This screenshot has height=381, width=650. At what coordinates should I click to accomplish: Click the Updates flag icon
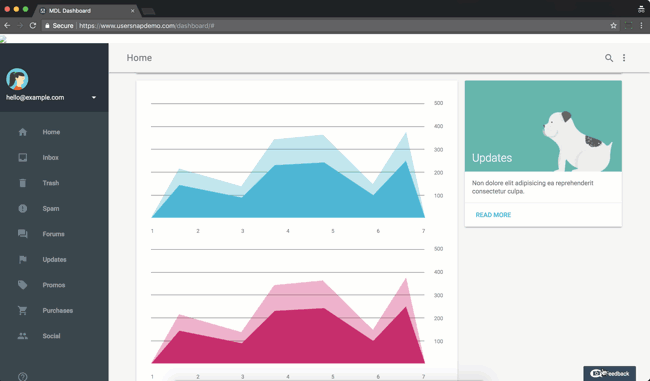(23, 260)
